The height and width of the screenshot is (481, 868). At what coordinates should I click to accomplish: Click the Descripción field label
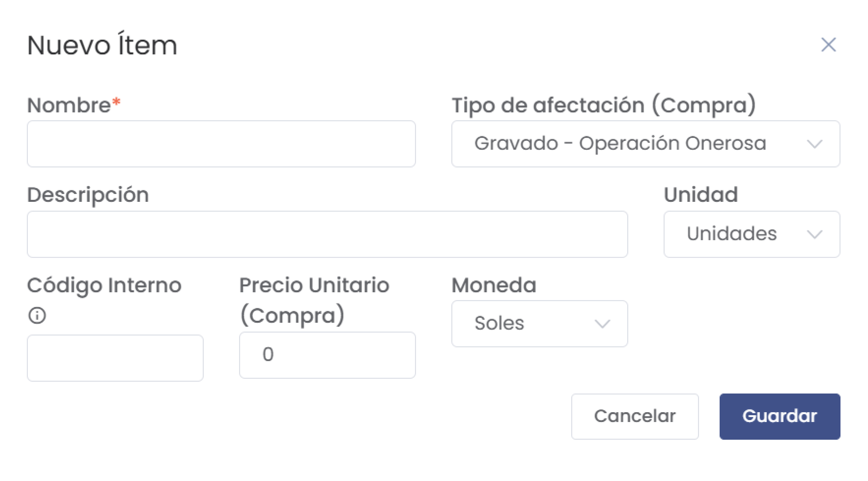pos(87,195)
